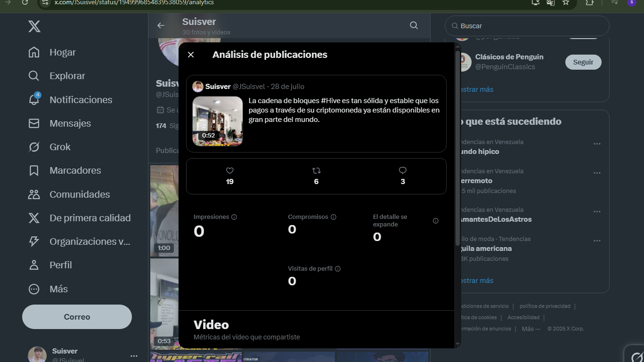Open the 0:52 video thumbnail
This screenshot has height=362, width=644.
tap(218, 121)
